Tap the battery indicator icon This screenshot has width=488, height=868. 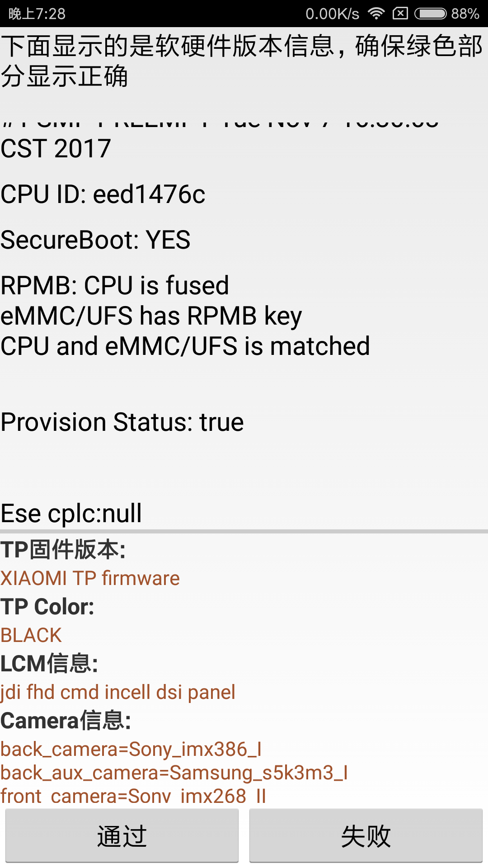(431, 14)
